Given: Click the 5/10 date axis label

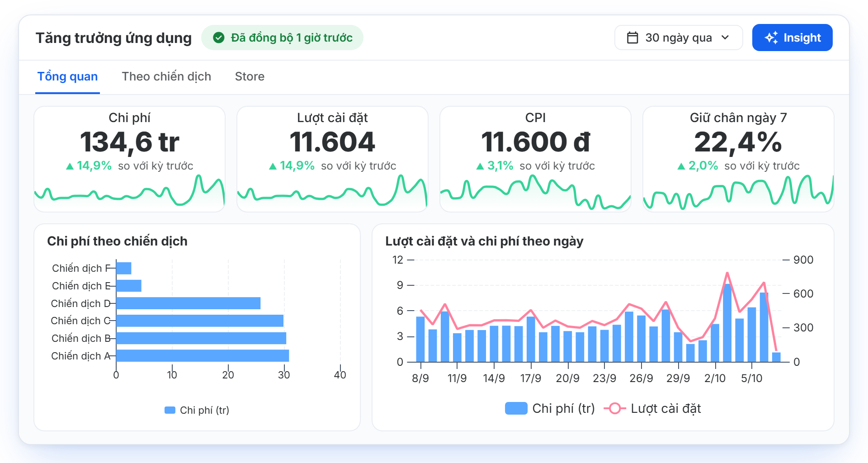Looking at the screenshot, I should [x=752, y=378].
